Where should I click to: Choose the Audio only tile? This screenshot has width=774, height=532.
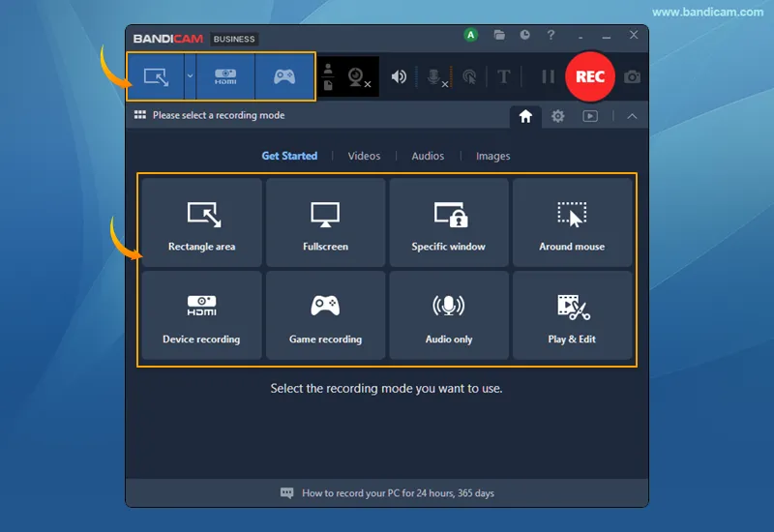[x=449, y=315]
